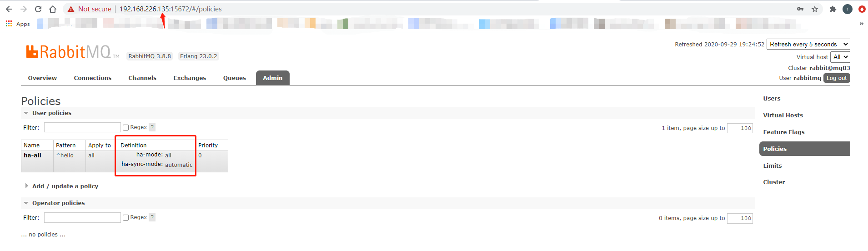The width and height of the screenshot is (868, 251).
Task: Go to browser home icon
Action: pos(53,9)
